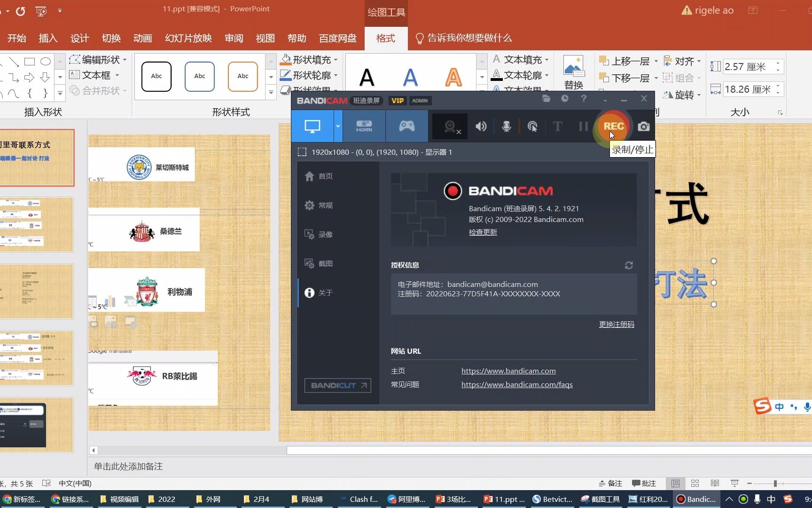Screen dimensions: 812x508
Task: Expand 形状轮廓 dropdown
Action: coord(336,75)
